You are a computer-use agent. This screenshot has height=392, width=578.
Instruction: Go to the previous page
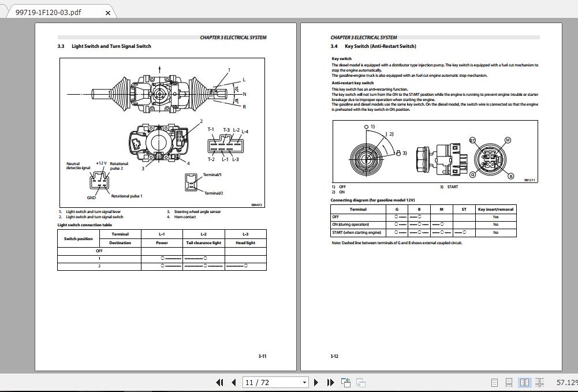click(x=233, y=382)
